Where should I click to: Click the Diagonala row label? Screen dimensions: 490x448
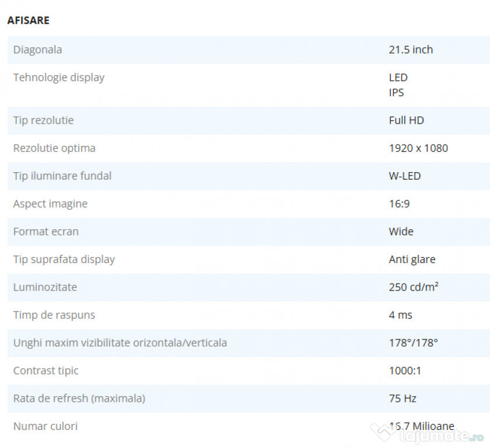coord(37,50)
